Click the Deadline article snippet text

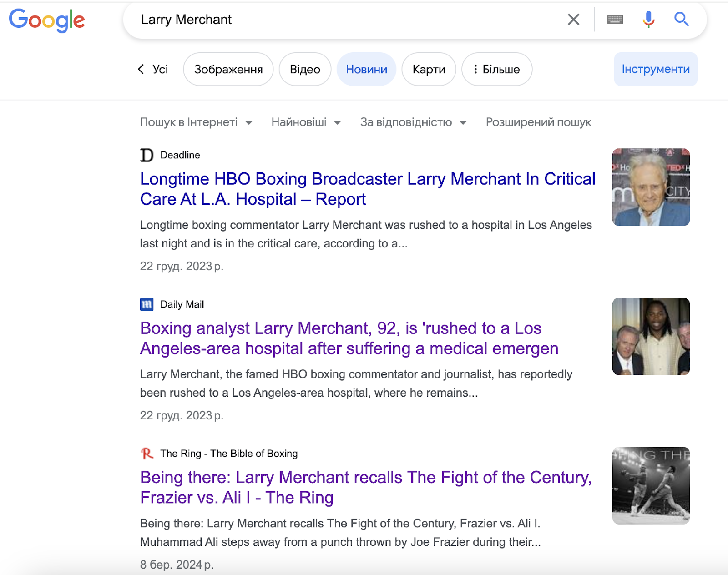click(366, 234)
